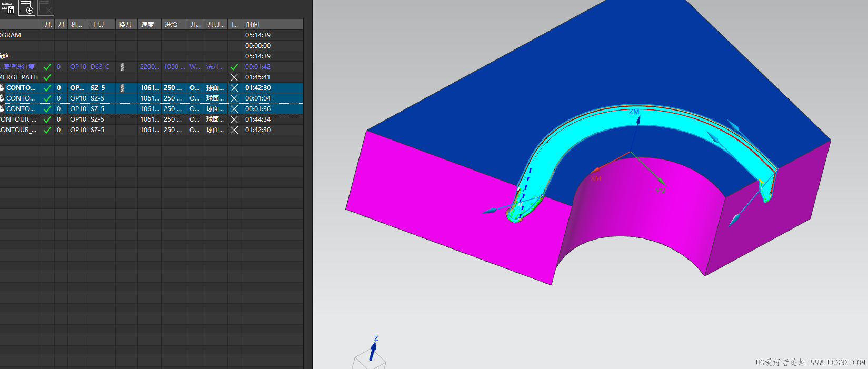Viewport: 868px width, 369px height.
Task: Click toolpath check mark in 底壁铣往复 row
Action: (47, 67)
